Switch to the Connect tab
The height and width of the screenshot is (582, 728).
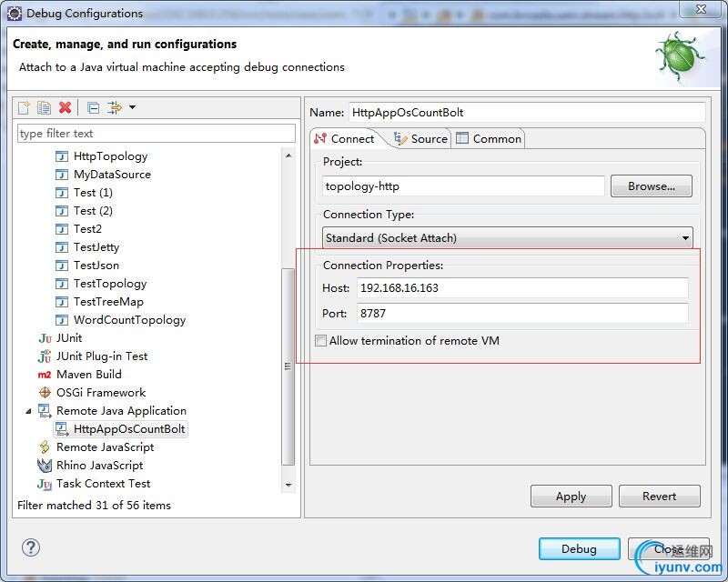[345, 139]
